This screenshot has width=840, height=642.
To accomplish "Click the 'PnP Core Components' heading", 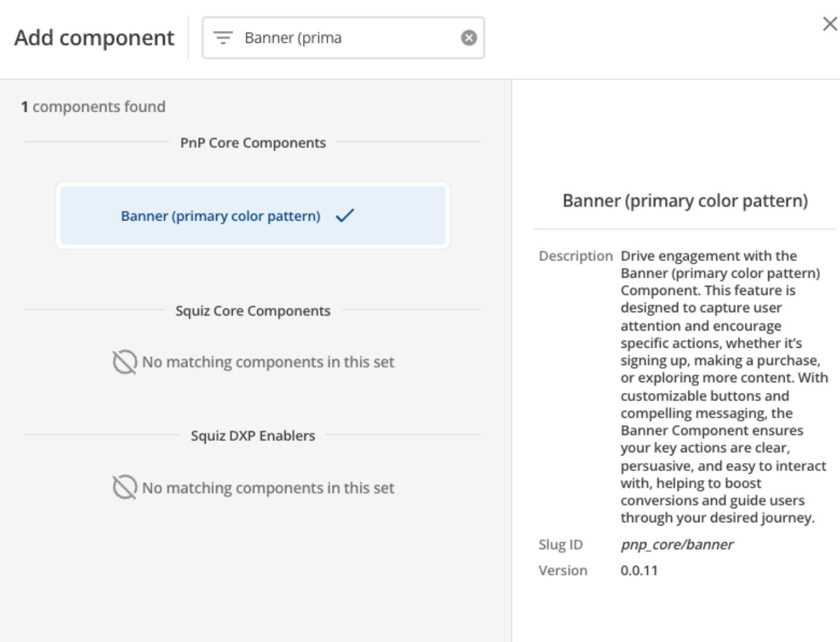I will [253, 143].
